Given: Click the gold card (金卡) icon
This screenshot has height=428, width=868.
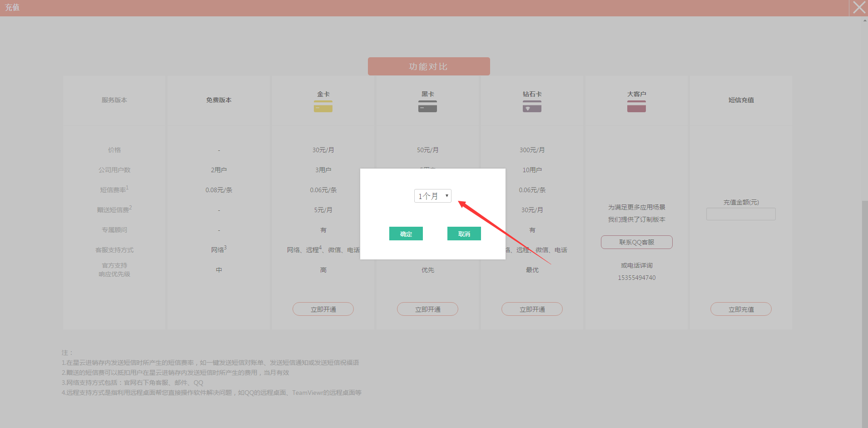Looking at the screenshot, I should pyautogui.click(x=323, y=107).
